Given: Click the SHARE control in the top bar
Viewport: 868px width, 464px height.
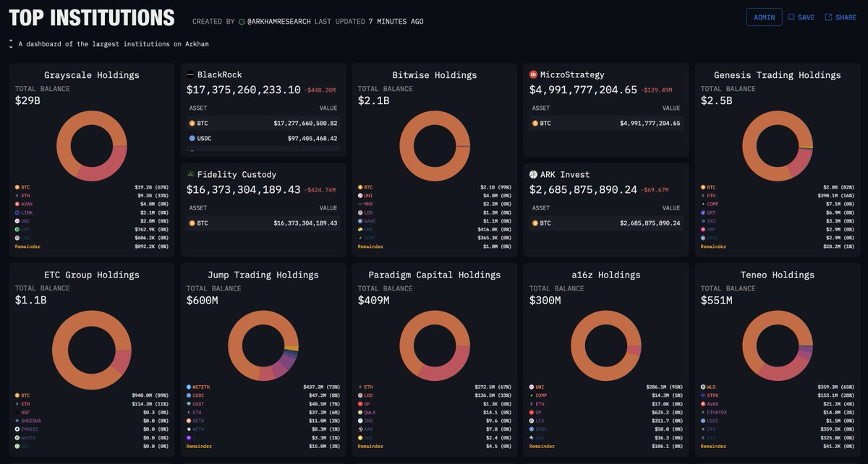Looking at the screenshot, I should tap(841, 17).
